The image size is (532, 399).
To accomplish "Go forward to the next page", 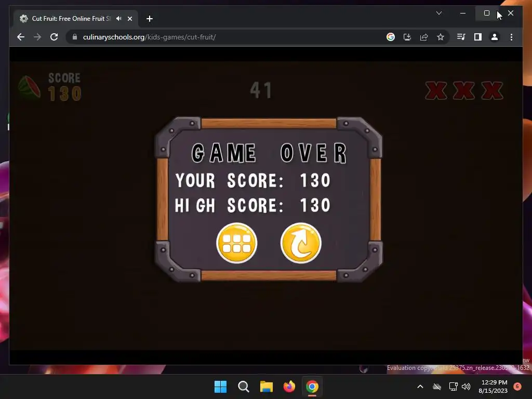I will (37, 37).
